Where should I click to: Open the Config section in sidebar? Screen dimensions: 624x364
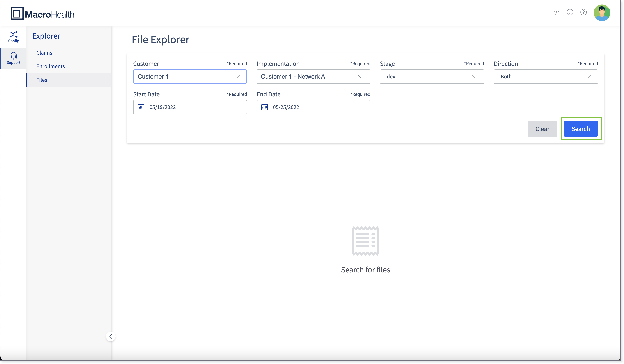(13, 37)
